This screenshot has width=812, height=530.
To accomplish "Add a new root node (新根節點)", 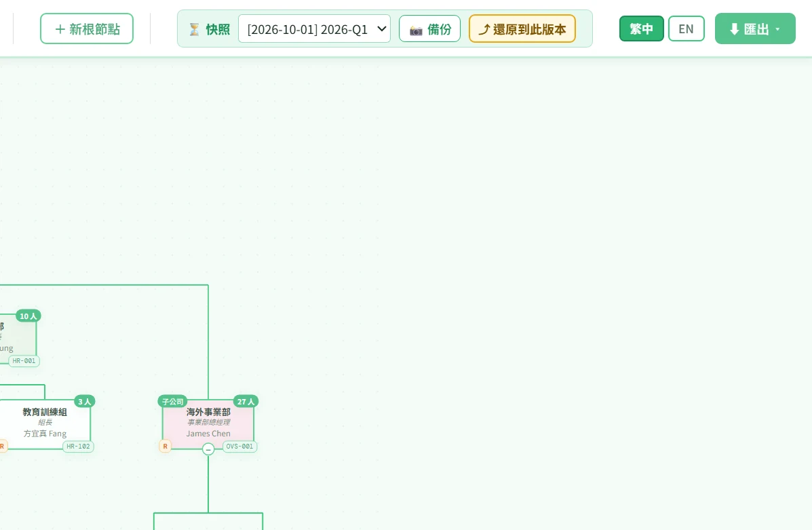I will pos(86,29).
